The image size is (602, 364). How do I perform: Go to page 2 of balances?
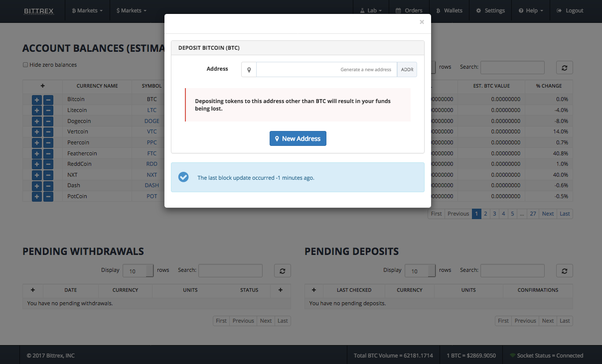tap(485, 214)
